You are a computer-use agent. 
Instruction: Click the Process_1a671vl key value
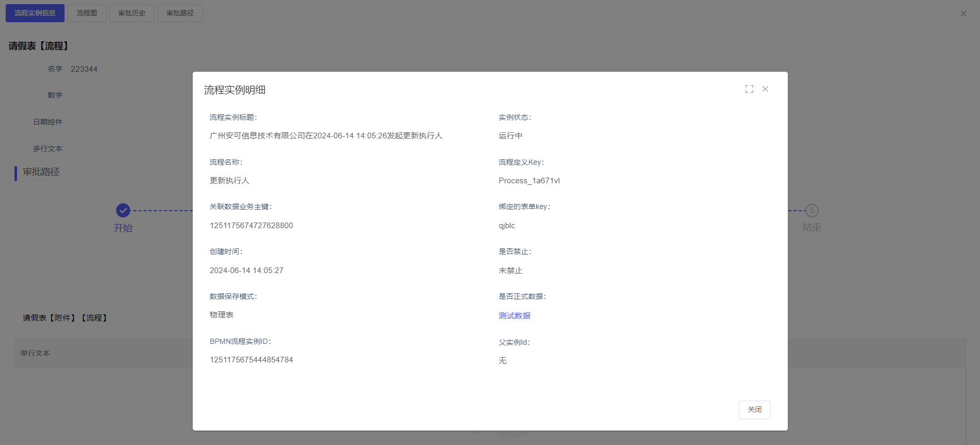[x=529, y=181]
